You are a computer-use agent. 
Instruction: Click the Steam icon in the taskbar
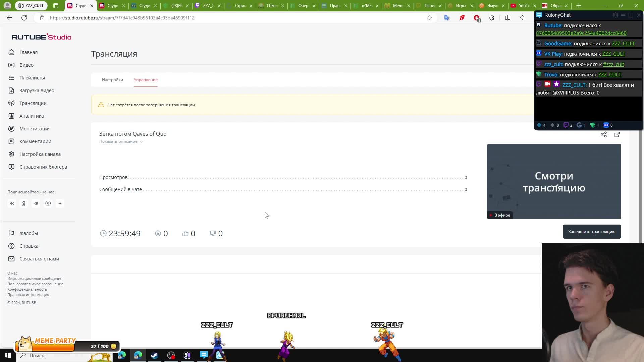click(154, 355)
